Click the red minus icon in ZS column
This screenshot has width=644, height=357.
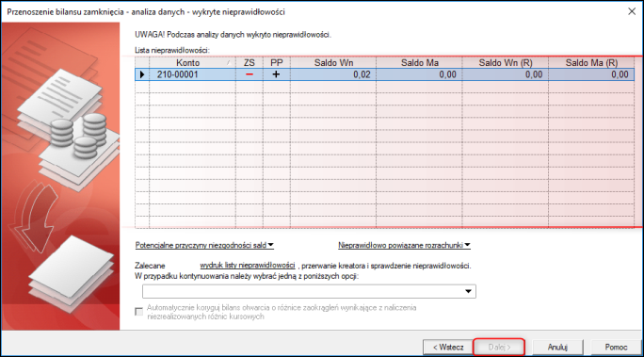(x=250, y=74)
